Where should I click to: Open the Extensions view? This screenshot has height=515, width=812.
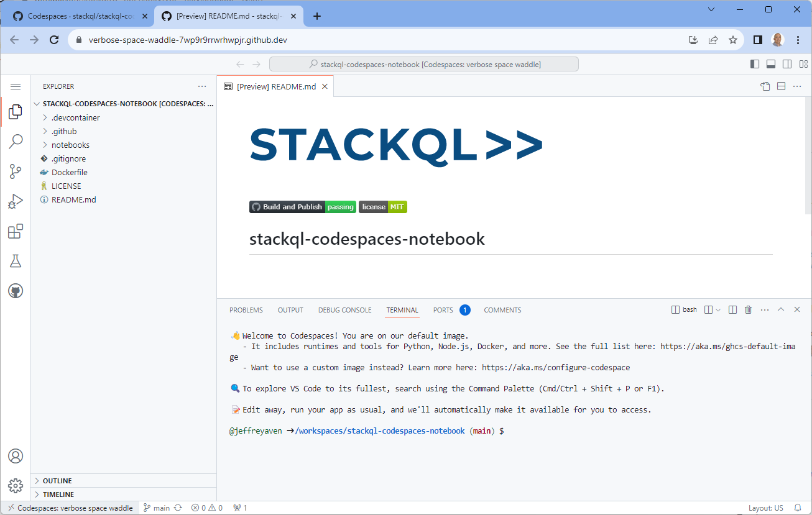15,230
